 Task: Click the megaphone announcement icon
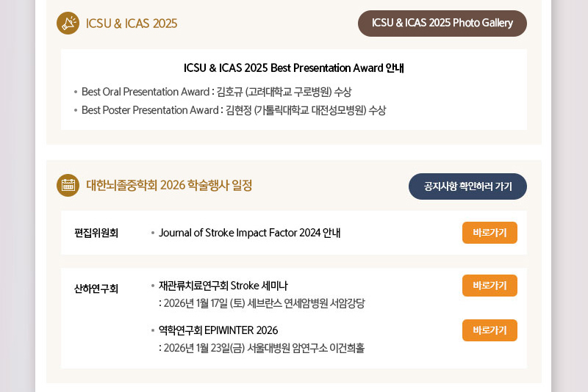coord(68,23)
